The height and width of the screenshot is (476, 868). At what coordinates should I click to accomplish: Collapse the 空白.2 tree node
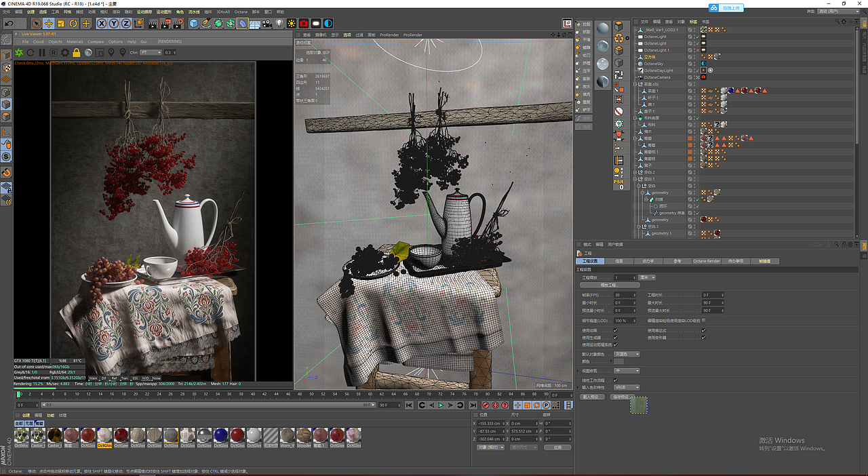(x=636, y=172)
